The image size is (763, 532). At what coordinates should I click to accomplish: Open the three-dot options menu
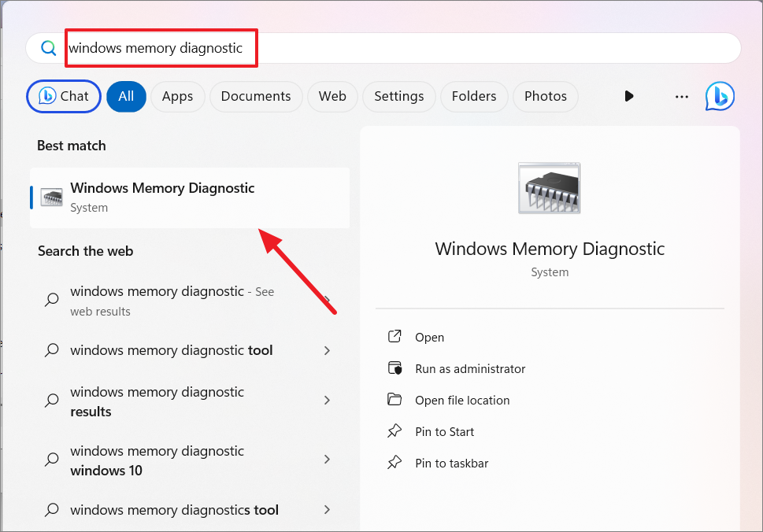pyautogui.click(x=682, y=97)
